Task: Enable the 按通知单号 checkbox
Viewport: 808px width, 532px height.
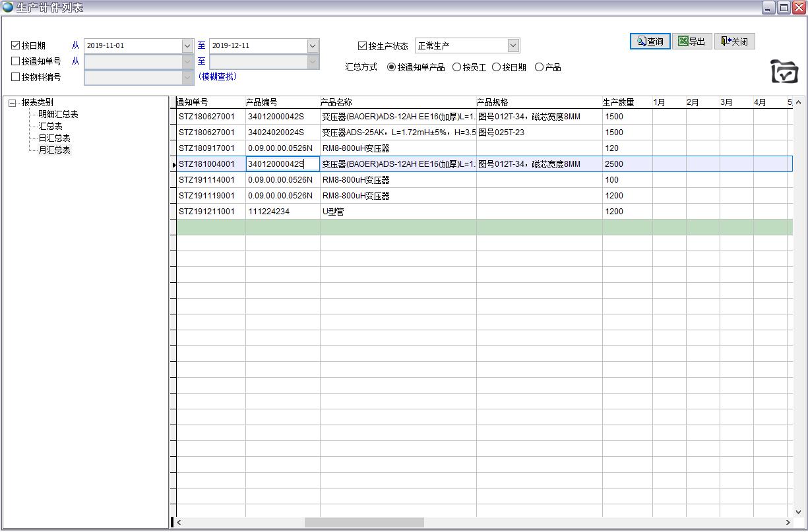Action: (16, 61)
